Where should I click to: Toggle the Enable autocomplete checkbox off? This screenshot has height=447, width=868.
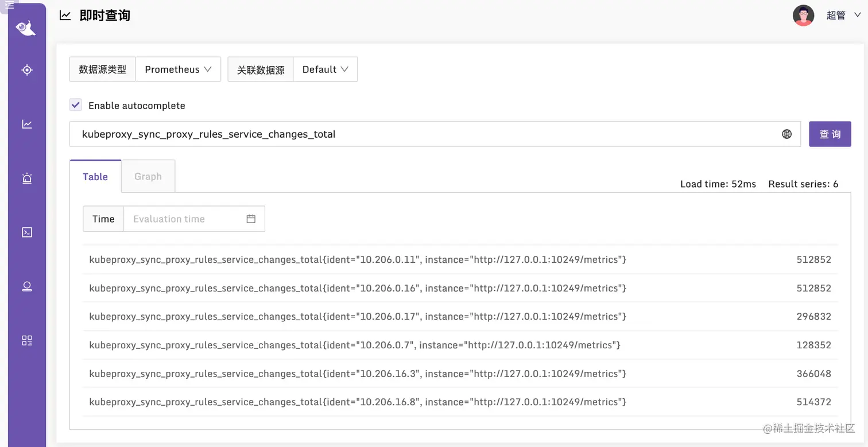click(75, 104)
